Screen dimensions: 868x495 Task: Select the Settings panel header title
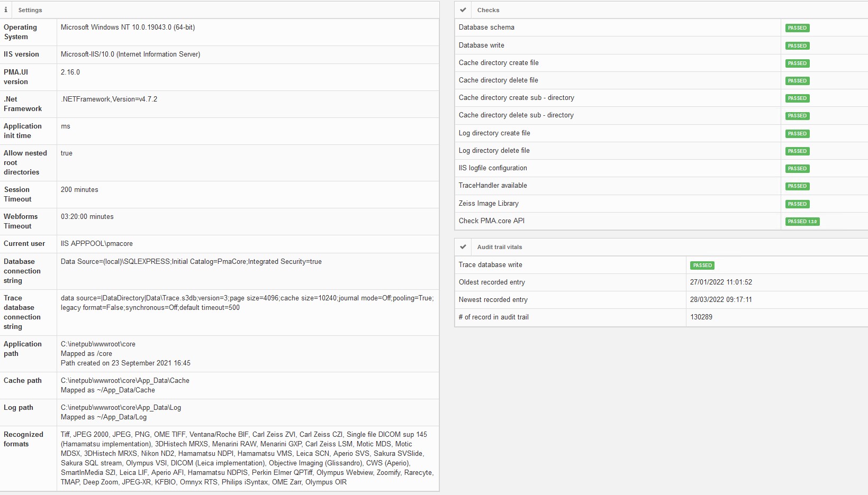click(30, 10)
